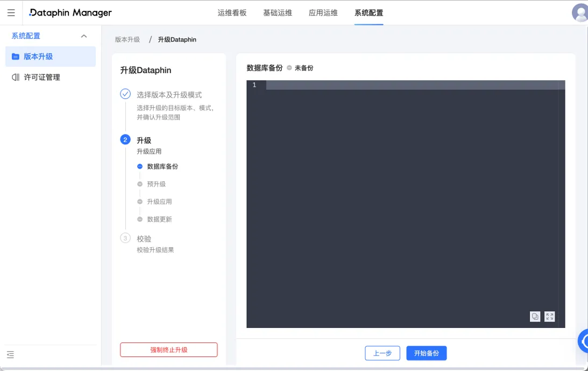Screen dimensions: 588x371
Task: Click the 强制终止升级 button
Action: click(169, 349)
